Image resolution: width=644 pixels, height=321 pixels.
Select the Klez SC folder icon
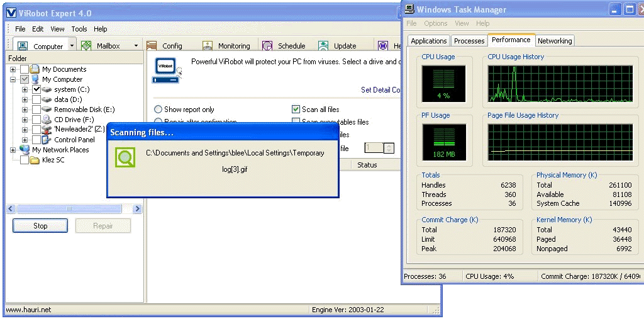[x=35, y=160]
